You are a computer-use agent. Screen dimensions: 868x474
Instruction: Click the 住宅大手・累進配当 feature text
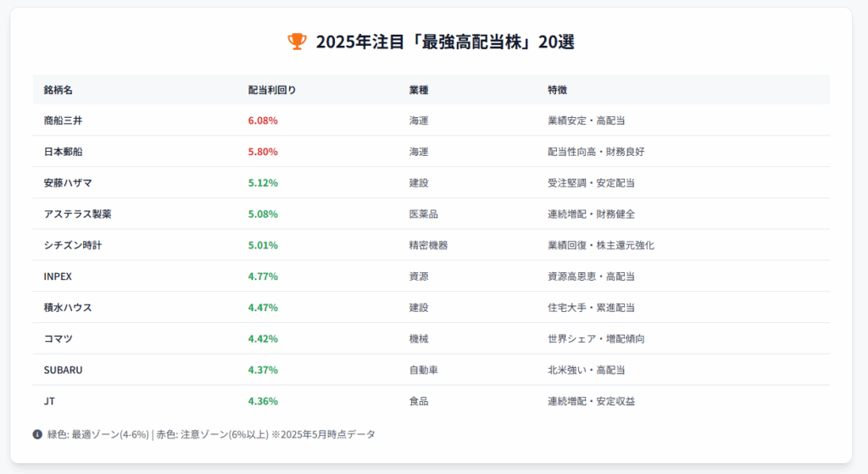(x=591, y=307)
